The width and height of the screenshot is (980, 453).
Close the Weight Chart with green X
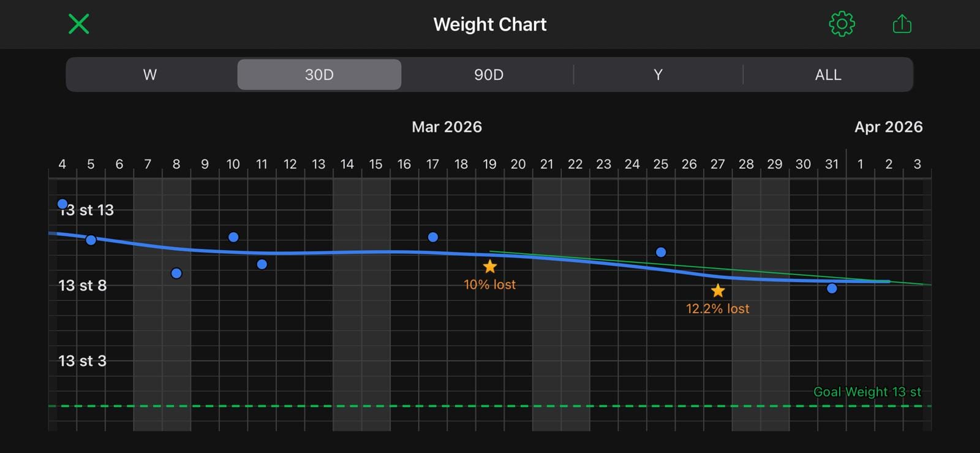click(79, 24)
